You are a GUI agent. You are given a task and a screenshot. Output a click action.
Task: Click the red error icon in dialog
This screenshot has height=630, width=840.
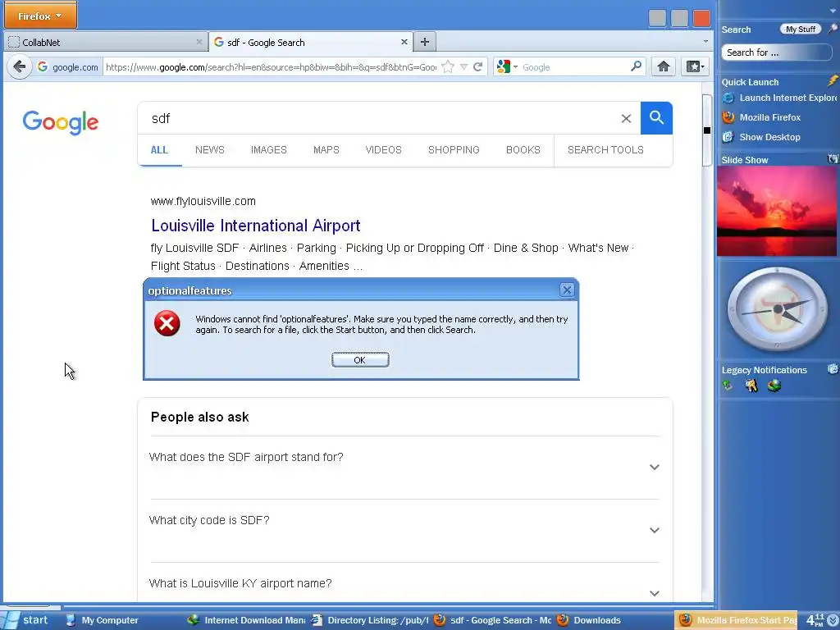tap(167, 323)
